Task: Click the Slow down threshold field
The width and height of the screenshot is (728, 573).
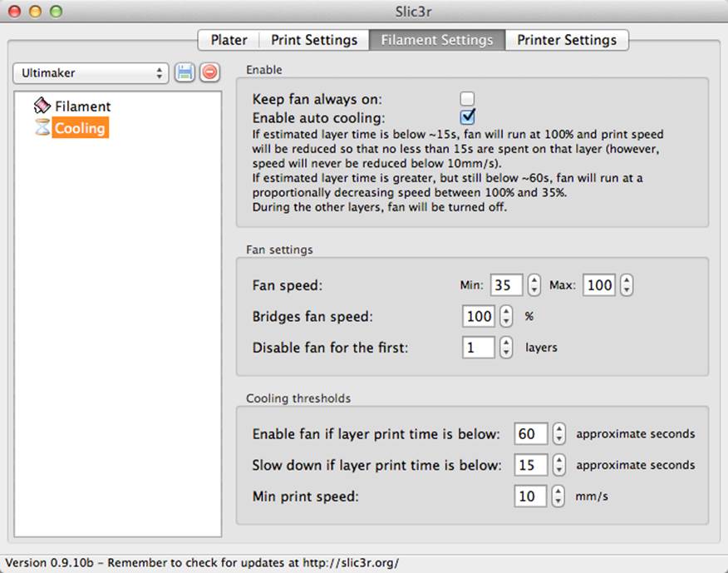Action: point(531,465)
